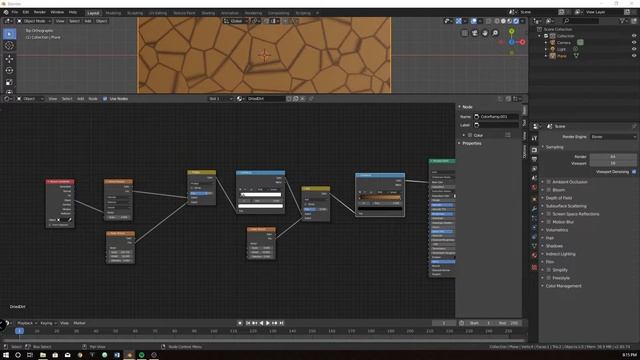
Task: Click the outliner search field
Action: 580,21
